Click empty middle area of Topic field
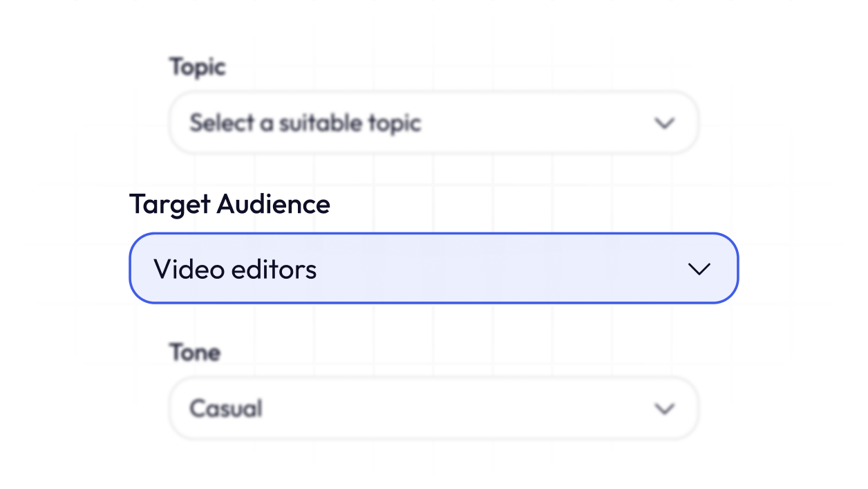 tap(532, 123)
